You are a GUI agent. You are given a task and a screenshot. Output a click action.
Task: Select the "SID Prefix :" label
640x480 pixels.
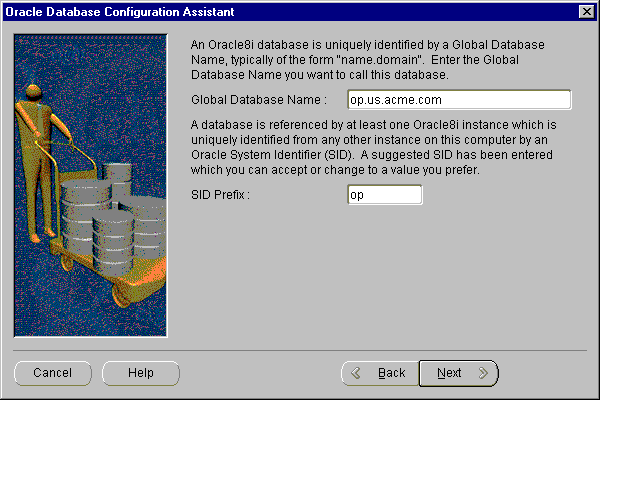pos(219,195)
